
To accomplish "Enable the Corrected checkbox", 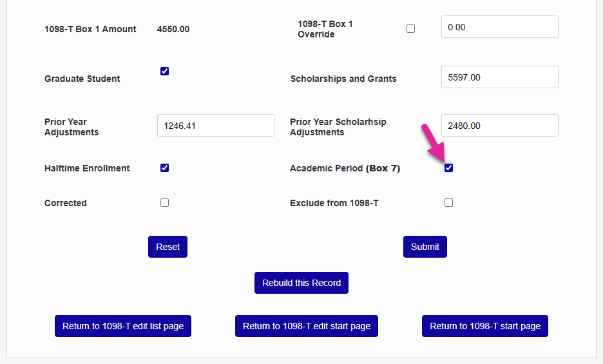I will pos(164,203).
